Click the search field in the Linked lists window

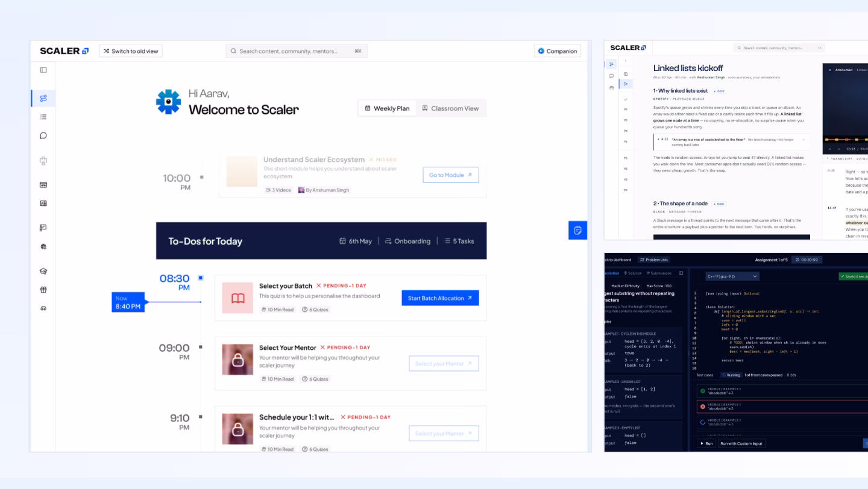779,48
